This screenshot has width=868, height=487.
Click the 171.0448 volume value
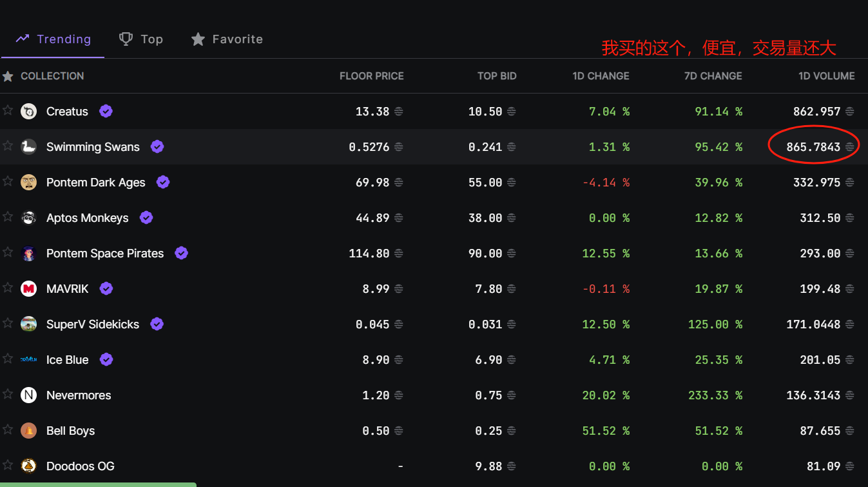pos(813,324)
